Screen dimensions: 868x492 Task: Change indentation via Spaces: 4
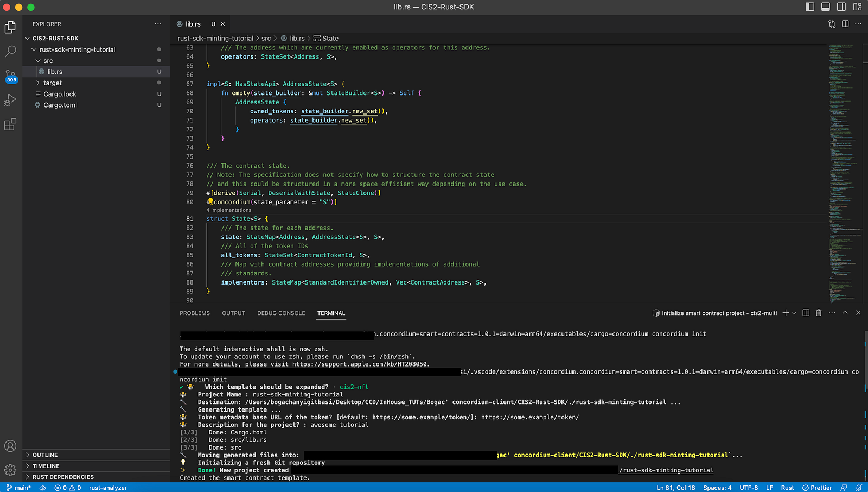[x=717, y=488]
